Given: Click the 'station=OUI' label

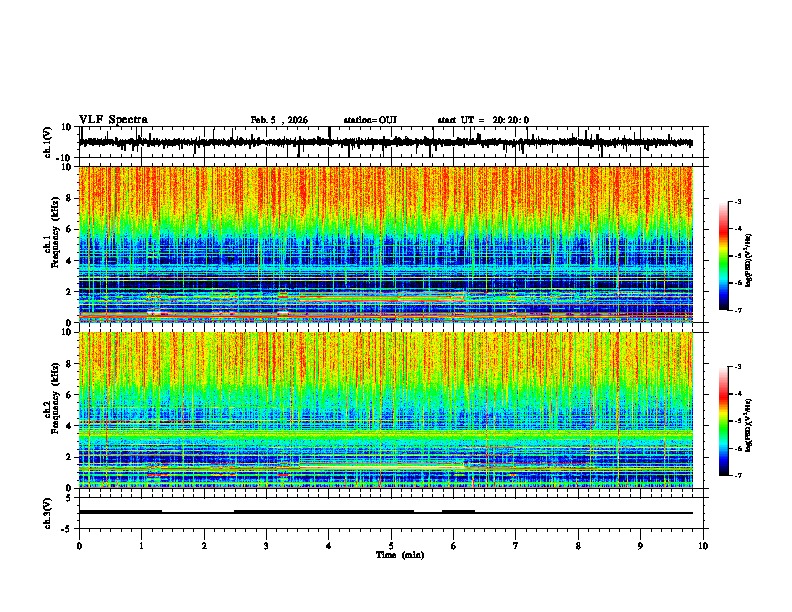Looking at the screenshot, I should 370,120.
